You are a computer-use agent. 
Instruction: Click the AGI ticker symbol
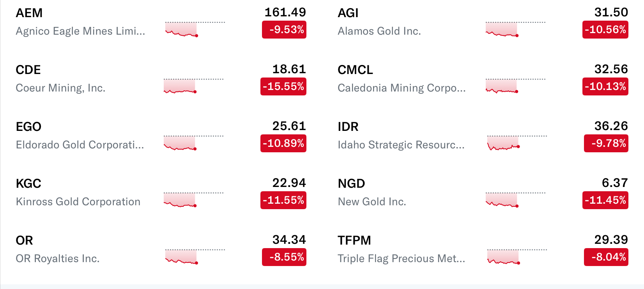348,13
